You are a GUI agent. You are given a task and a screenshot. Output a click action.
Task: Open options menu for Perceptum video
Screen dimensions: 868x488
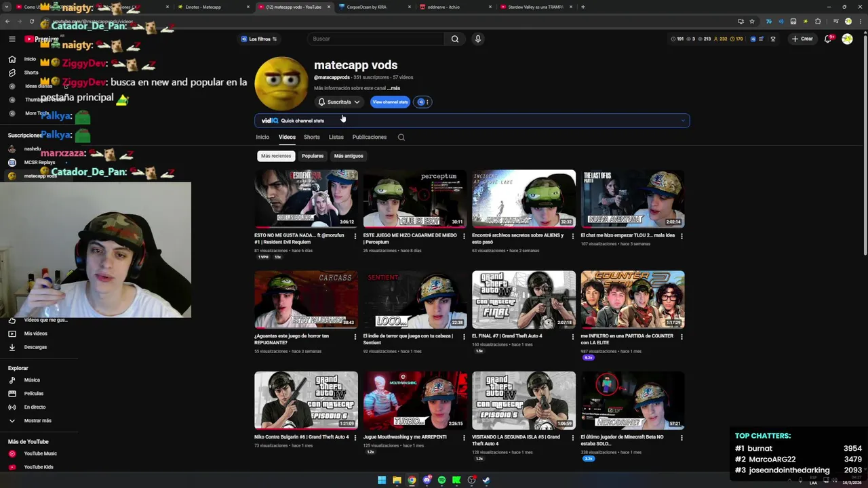464,236
